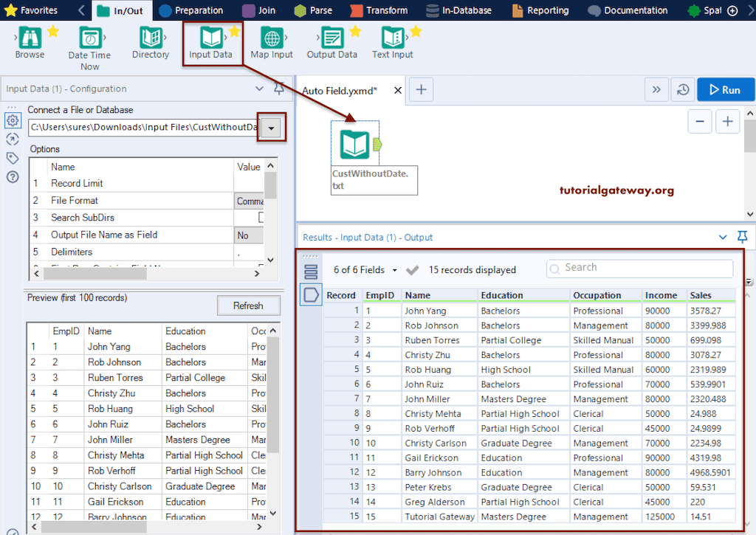Open the file path browse dropdown
The height and width of the screenshot is (535, 756).
pyautogui.click(x=271, y=127)
